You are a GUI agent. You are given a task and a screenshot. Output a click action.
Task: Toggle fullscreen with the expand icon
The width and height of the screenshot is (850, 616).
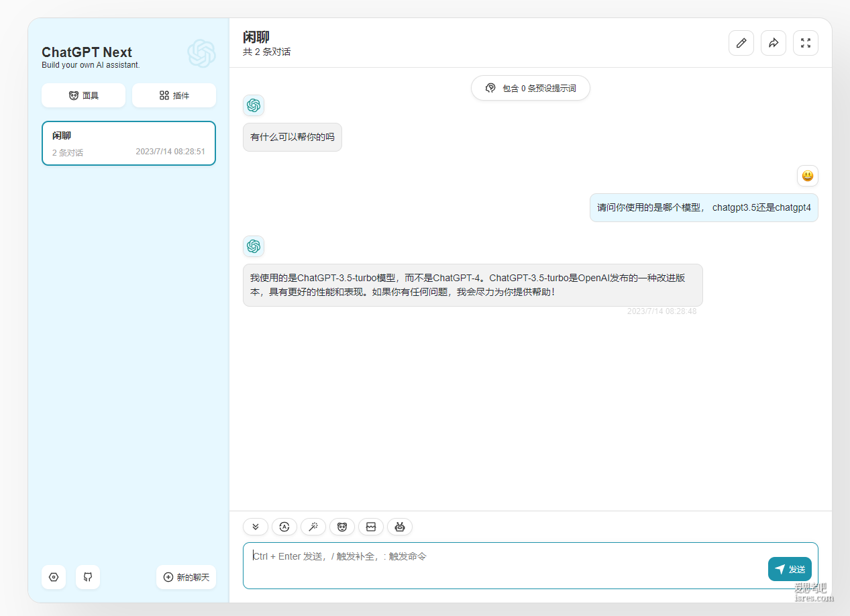(806, 43)
